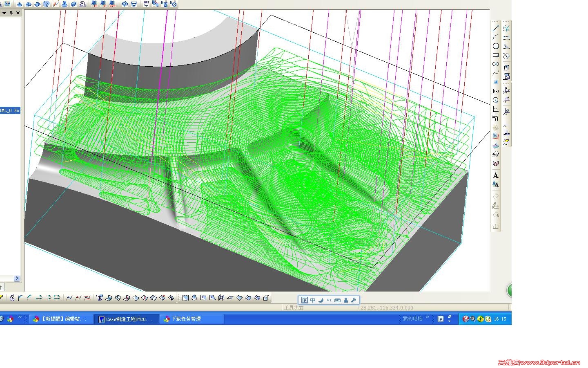Select the Ellipse drawing tool
The image size is (588, 368).
(x=496, y=64)
